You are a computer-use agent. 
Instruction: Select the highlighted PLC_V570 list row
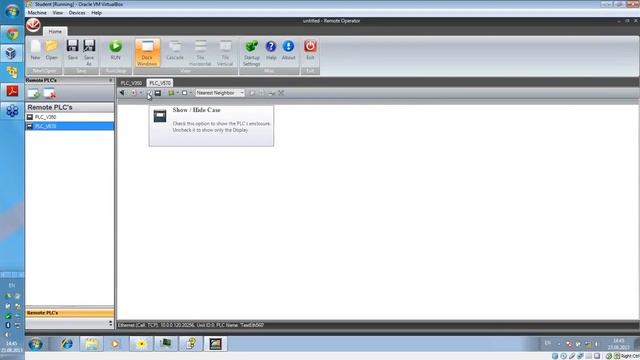[x=69, y=126]
